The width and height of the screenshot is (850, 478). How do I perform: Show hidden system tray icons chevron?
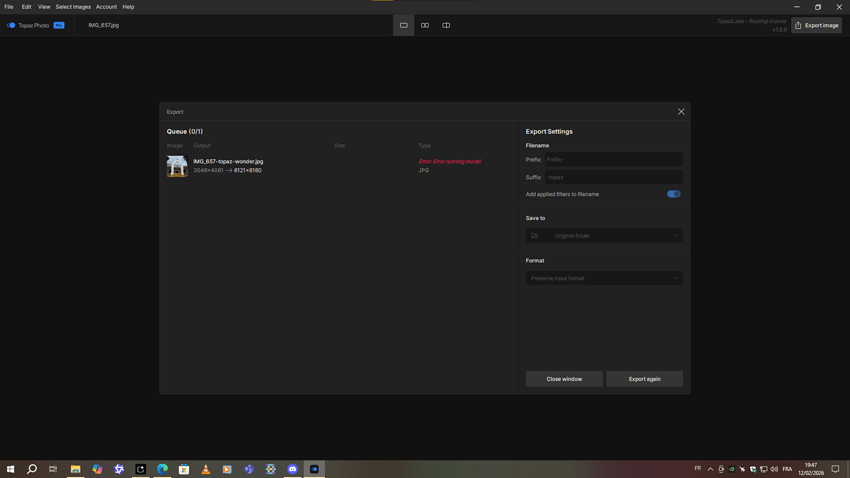tap(710, 469)
